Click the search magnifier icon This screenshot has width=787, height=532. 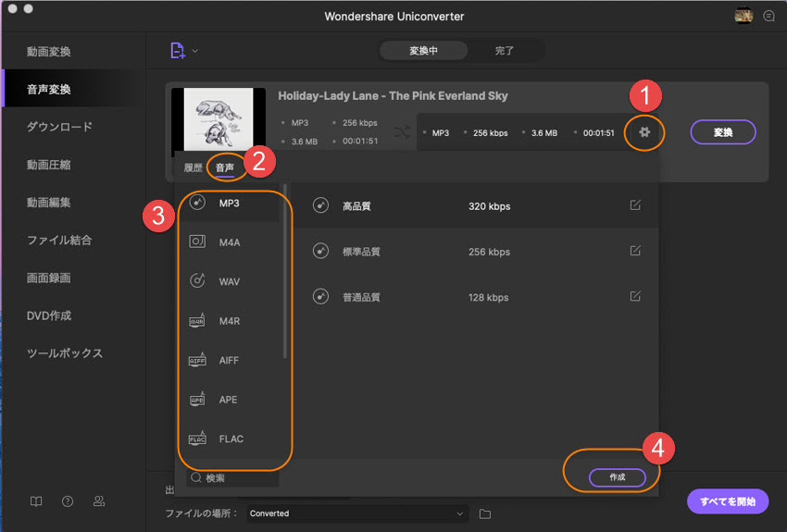coord(196,477)
